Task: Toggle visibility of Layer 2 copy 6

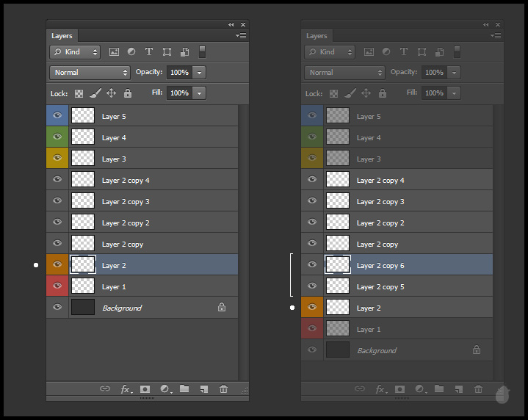Action: 312,265
